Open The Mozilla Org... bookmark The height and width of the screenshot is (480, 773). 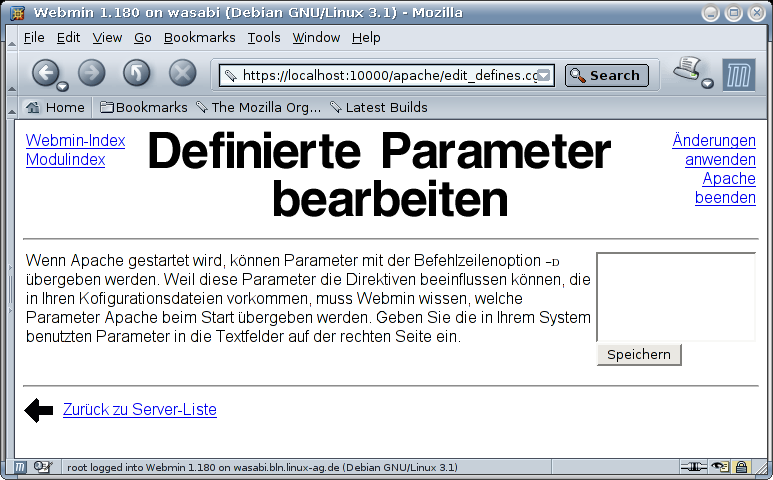click(x=258, y=107)
